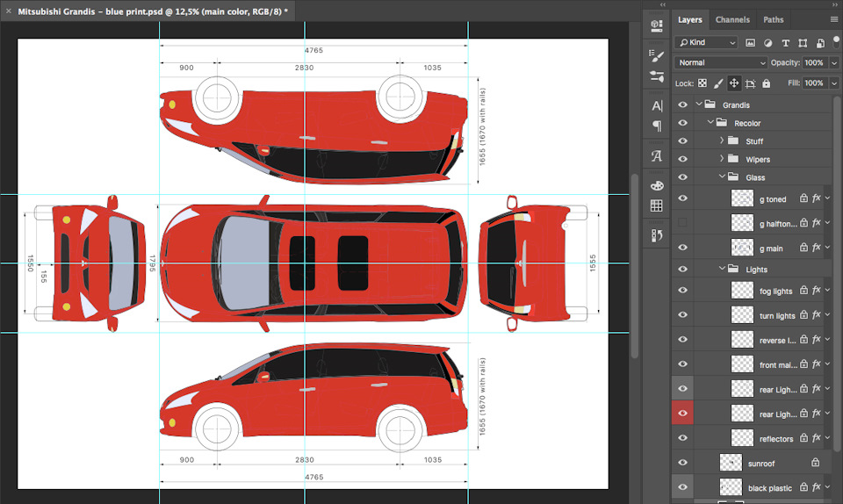Collapse the icon dock with double-arrow

[663, 4]
